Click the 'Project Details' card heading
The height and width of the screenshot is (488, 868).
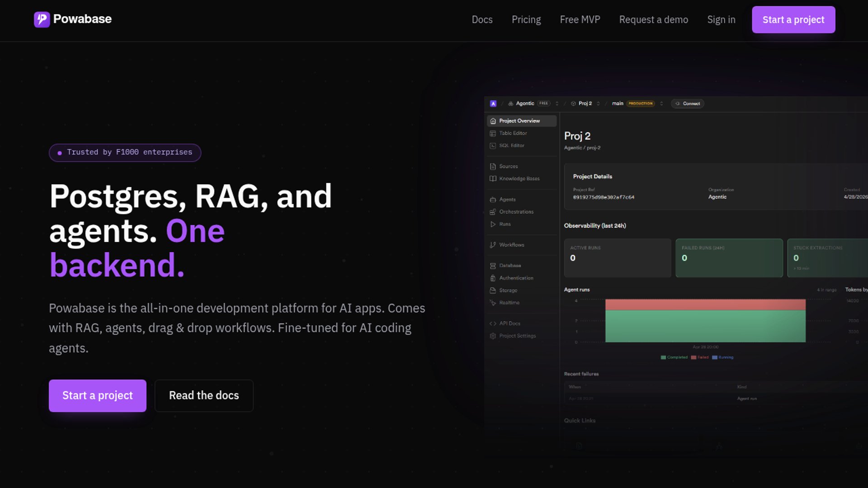[x=593, y=177]
